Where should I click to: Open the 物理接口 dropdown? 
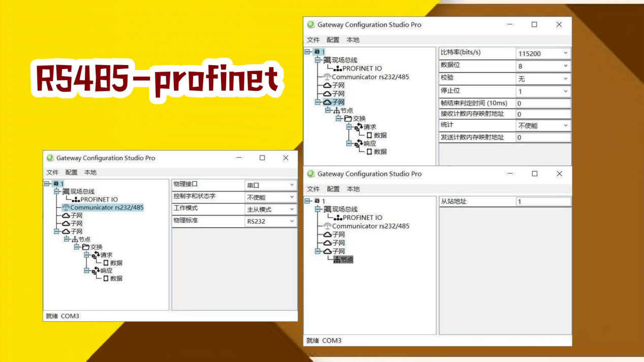point(271,185)
